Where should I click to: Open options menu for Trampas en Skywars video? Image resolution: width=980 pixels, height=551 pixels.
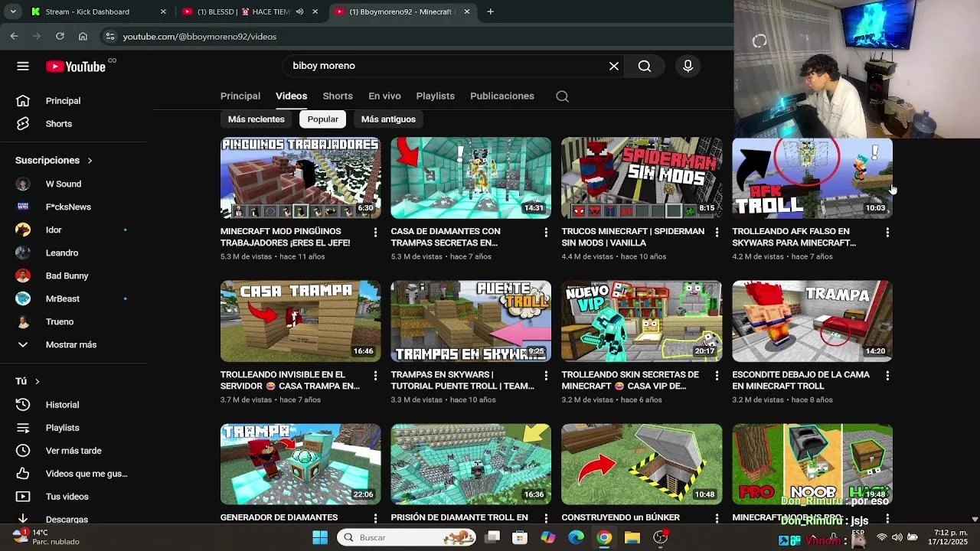(x=546, y=376)
